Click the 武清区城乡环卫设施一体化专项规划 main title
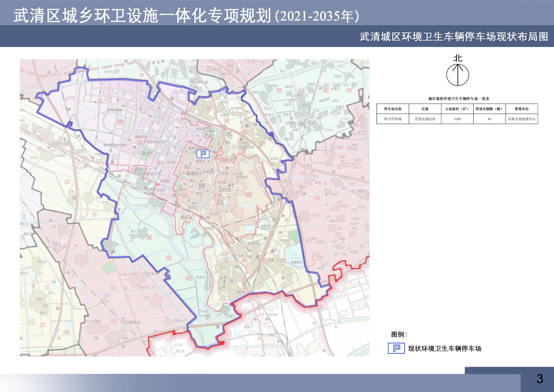Image resolution: width=554 pixels, height=392 pixels. [142, 16]
